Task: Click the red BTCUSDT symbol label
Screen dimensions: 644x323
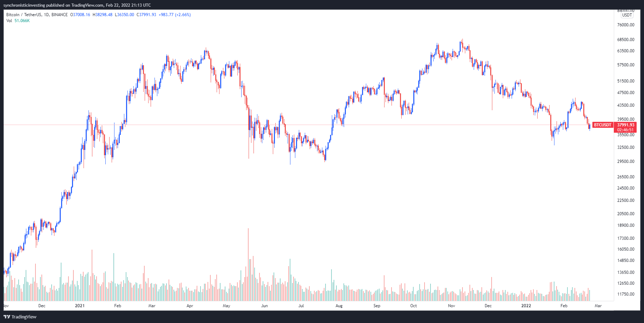Action: click(x=602, y=125)
